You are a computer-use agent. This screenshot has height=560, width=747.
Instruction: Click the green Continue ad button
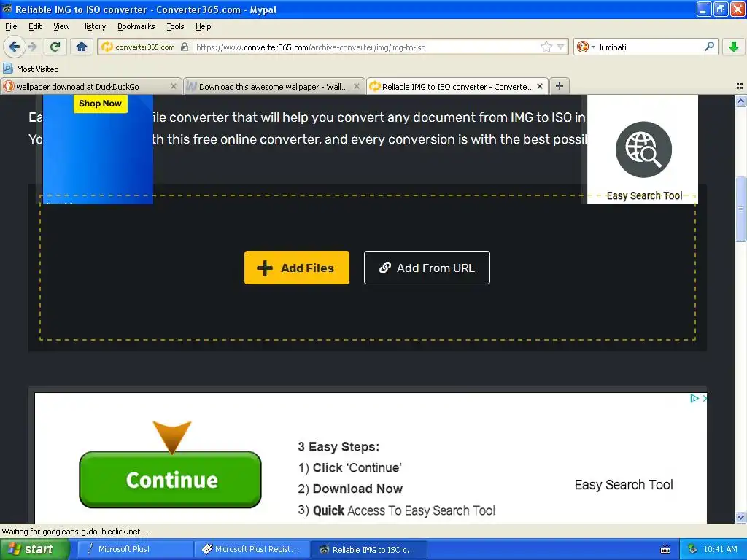tap(170, 480)
